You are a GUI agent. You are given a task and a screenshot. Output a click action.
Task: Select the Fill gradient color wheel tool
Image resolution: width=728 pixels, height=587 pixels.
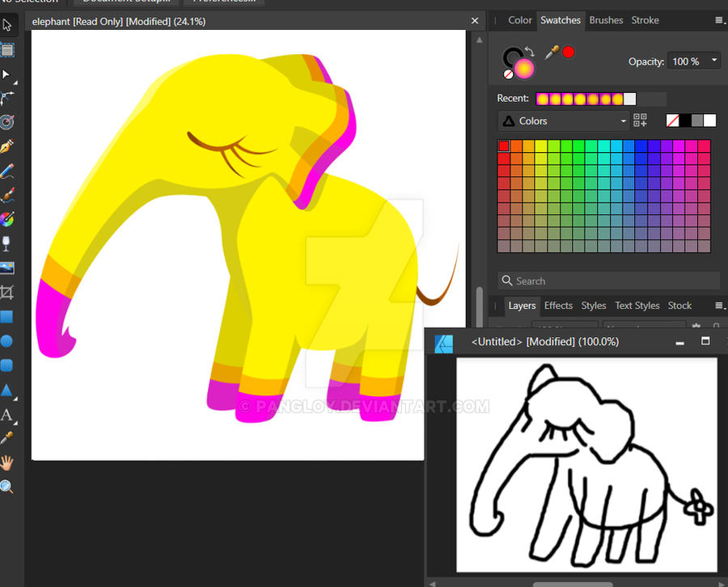(x=7, y=219)
